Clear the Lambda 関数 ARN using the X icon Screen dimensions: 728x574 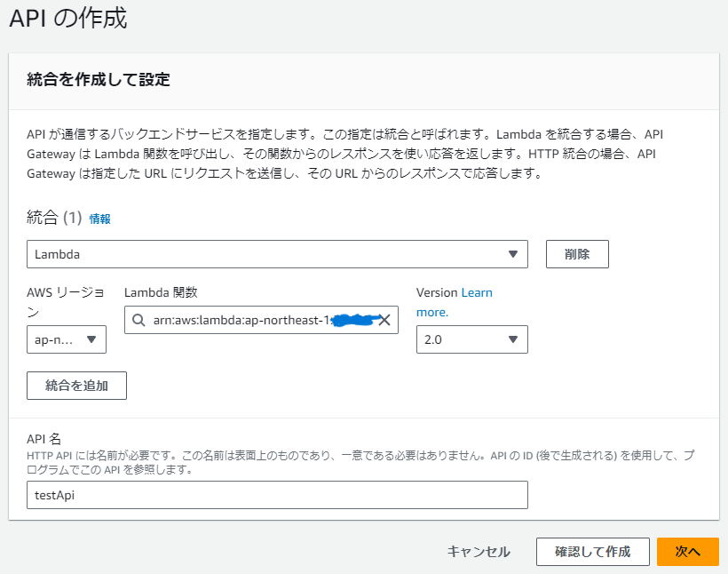pos(386,320)
